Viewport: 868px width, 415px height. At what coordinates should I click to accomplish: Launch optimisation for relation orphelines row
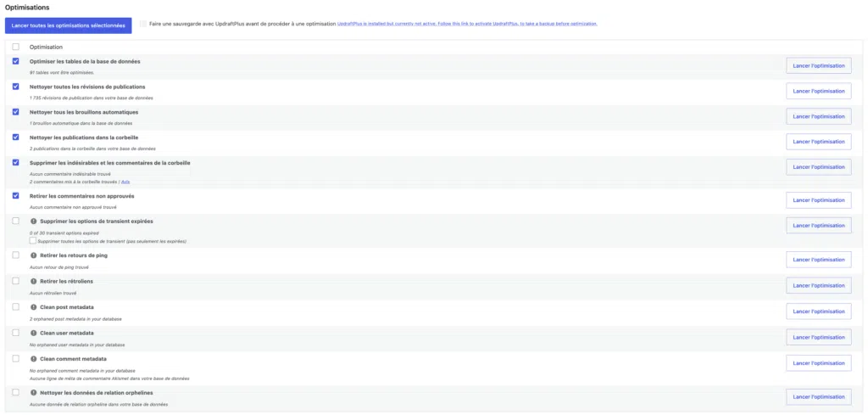819,396
